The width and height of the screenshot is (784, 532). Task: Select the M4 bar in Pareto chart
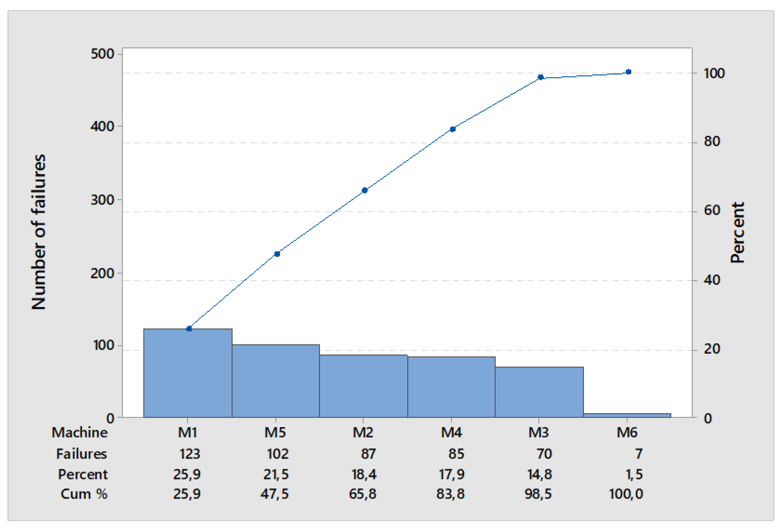click(451, 387)
